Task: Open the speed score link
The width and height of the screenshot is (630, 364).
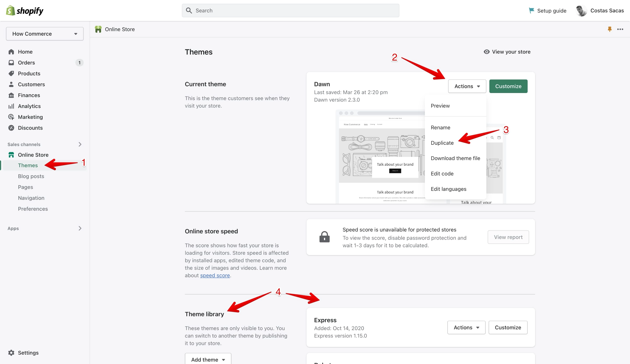Action: tap(215, 275)
